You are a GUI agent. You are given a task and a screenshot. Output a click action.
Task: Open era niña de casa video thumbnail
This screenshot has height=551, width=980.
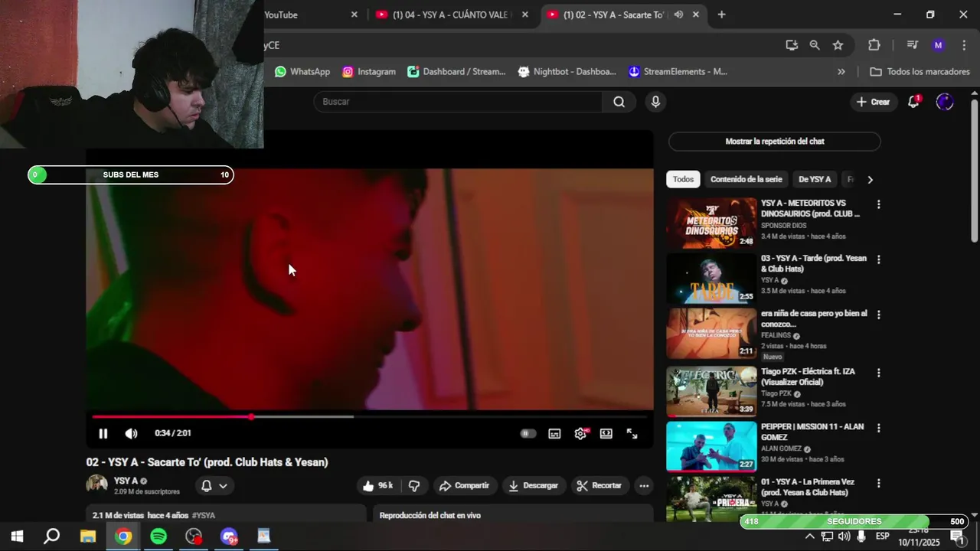(711, 334)
